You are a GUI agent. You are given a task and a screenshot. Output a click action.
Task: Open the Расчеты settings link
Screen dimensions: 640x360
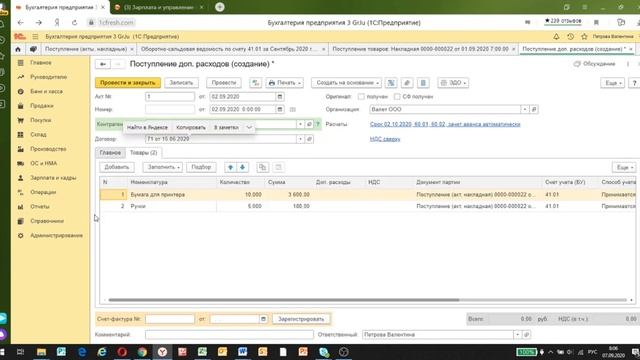(445, 124)
